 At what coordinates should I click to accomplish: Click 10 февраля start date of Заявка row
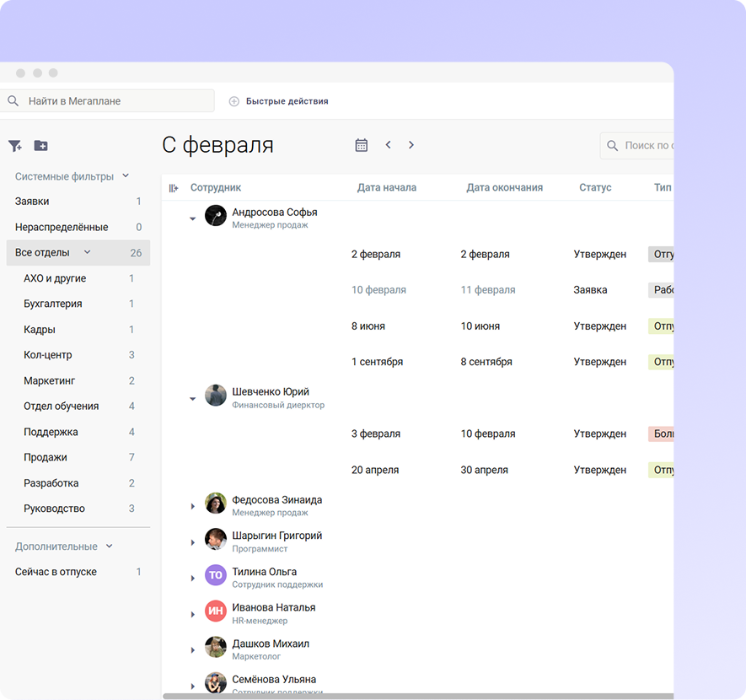tap(378, 290)
